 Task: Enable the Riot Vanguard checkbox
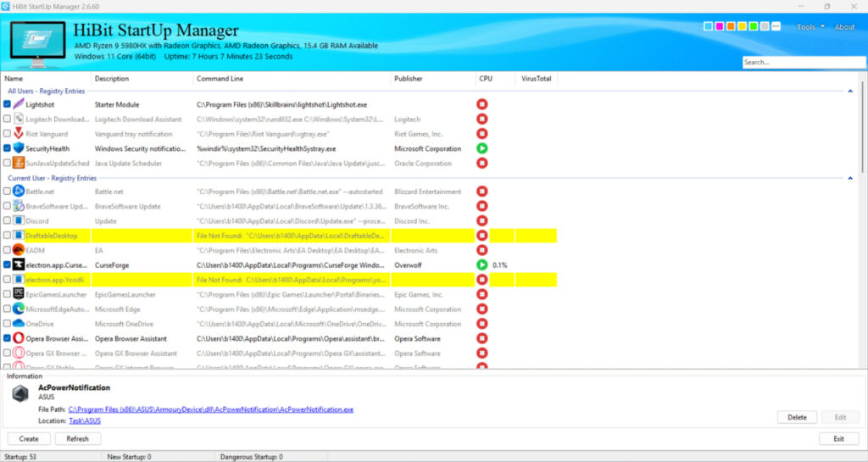pos(7,133)
